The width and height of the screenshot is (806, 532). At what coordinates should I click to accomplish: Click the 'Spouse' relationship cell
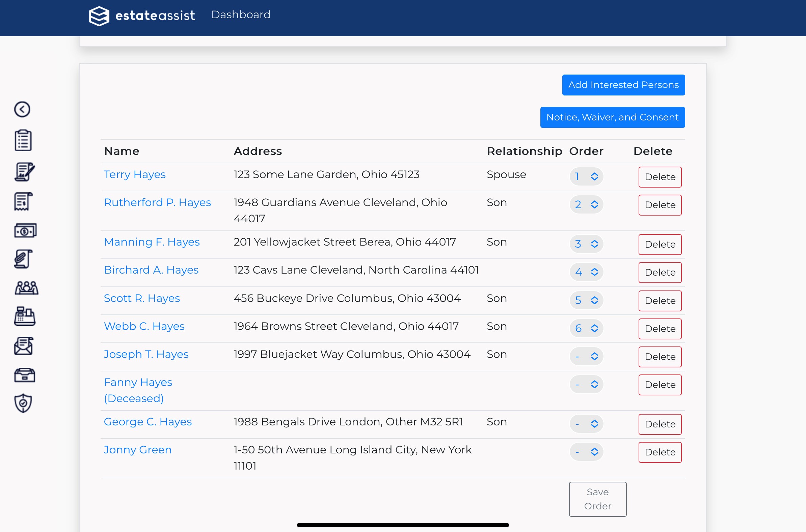(506, 174)
